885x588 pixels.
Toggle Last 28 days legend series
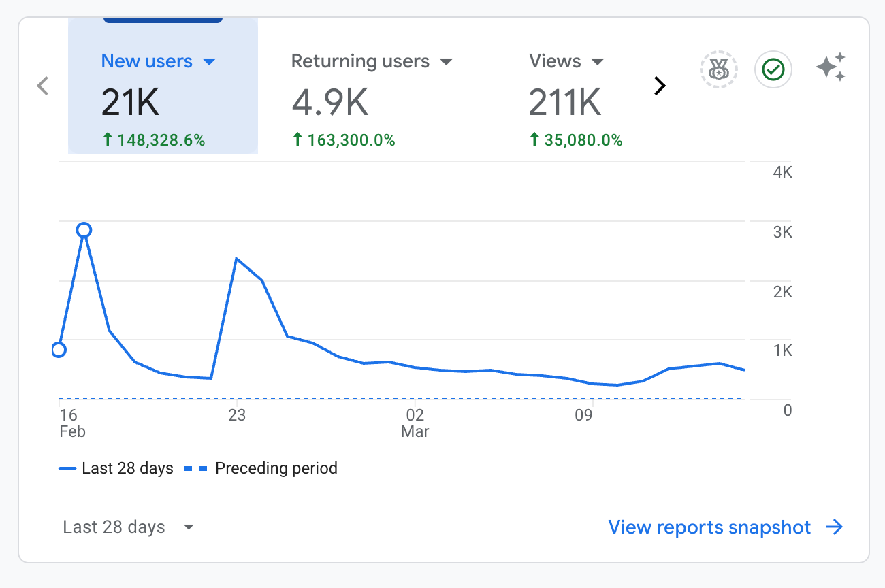click(x=116, y=468)
